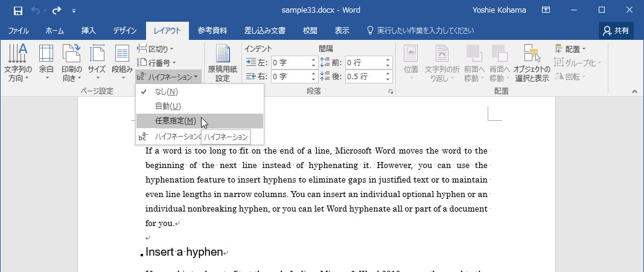Open Quick Access Toolbar customize arrow
This screenshot has height=272, width=644.
pos(74,11)
